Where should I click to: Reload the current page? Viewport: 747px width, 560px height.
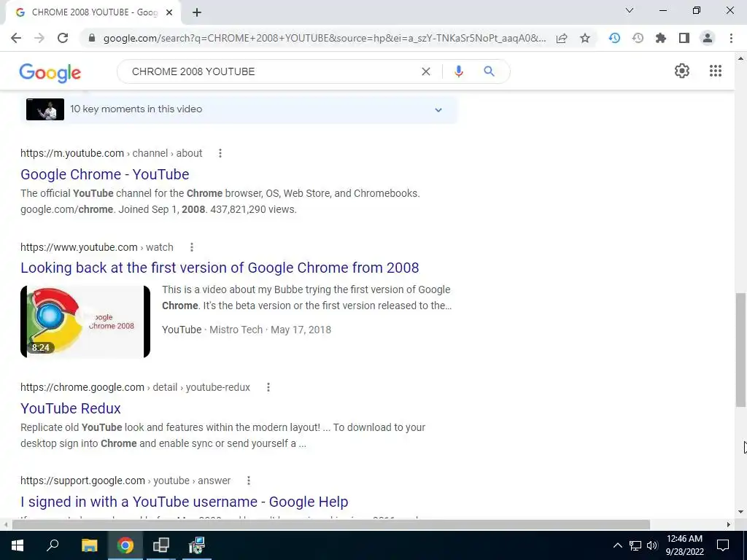click(63, 38)
